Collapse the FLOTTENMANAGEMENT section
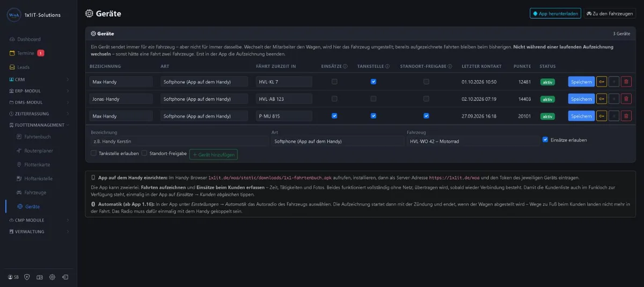The image size is (644, 287). click(x=39, y=125)
